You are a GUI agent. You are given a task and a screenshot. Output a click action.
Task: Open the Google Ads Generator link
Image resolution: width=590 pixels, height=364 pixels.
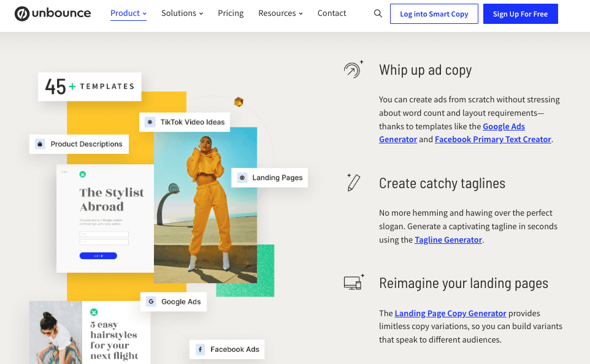pyautogui.click(x=504, y=126)
